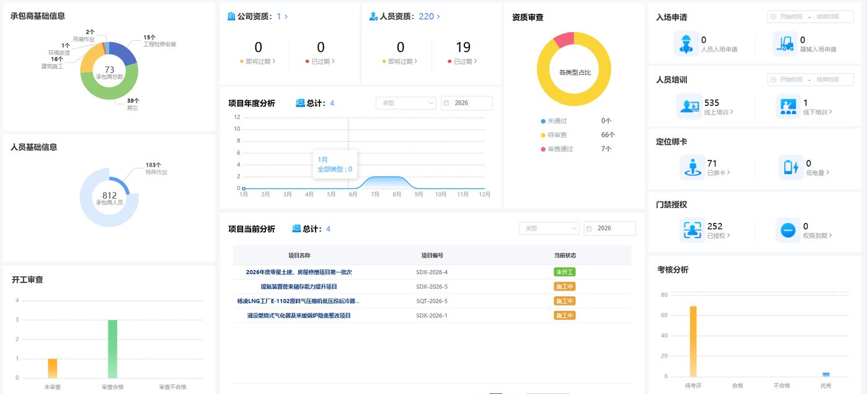Expand 人员资质 count 220 chevron
868x394 pixels.
point(438,17)
